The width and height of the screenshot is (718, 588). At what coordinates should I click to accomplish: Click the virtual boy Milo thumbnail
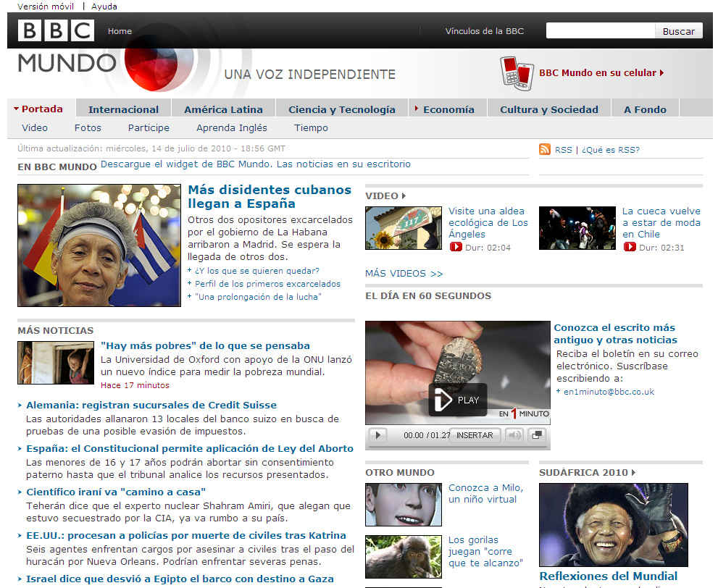(404, 504)
